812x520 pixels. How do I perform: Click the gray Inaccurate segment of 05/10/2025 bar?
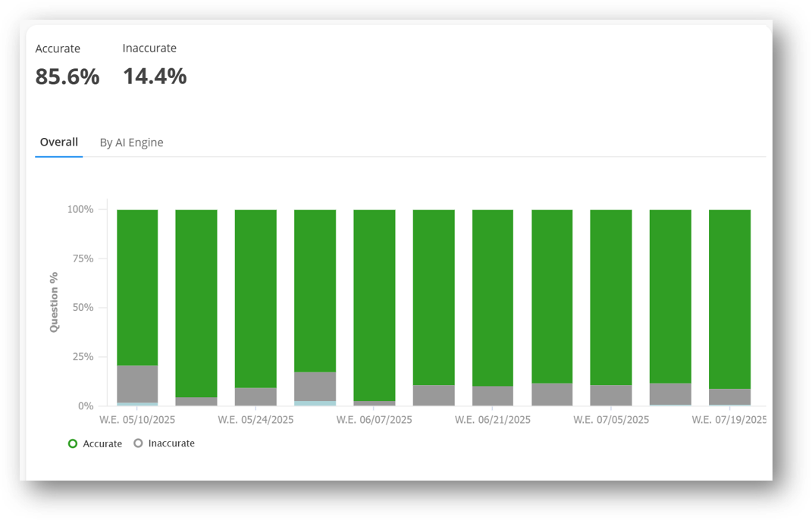click(137, 384)
